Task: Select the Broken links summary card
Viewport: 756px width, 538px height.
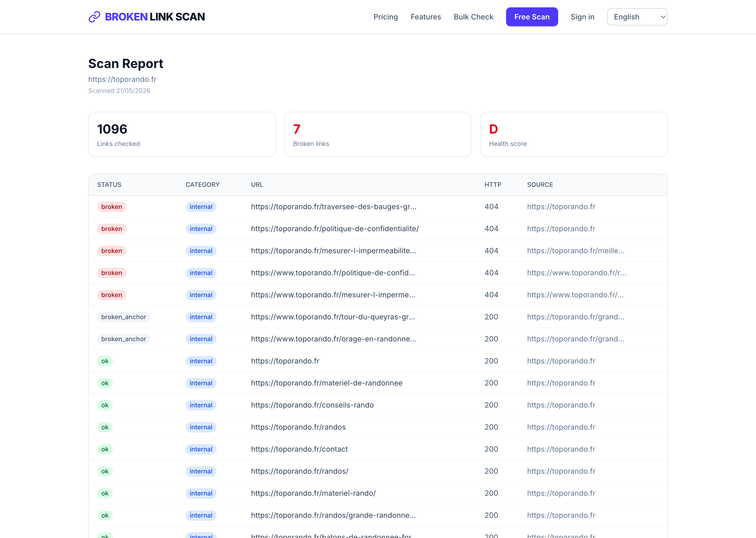Action: [377, 134]
